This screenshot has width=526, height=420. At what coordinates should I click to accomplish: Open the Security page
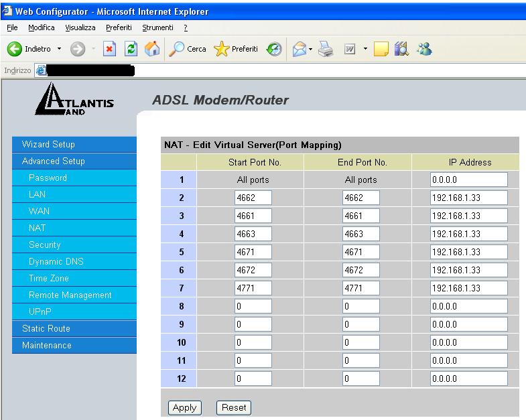click(x=74, y=245)
